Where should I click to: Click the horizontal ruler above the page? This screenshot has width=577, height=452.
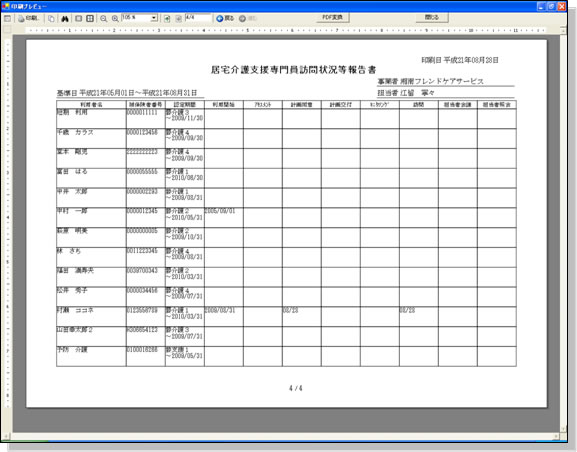pyautogui.click(x=286, y=30)
